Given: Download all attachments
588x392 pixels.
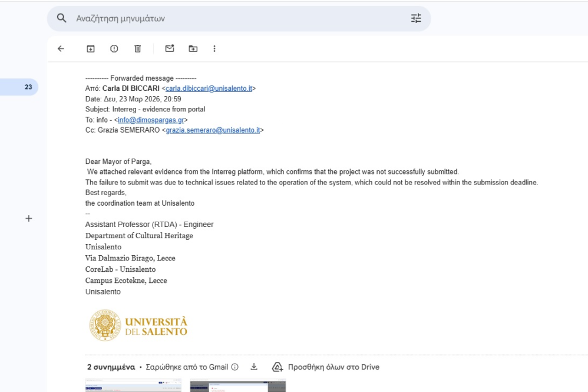Looking at the screenshot, I should click(254, 367).
